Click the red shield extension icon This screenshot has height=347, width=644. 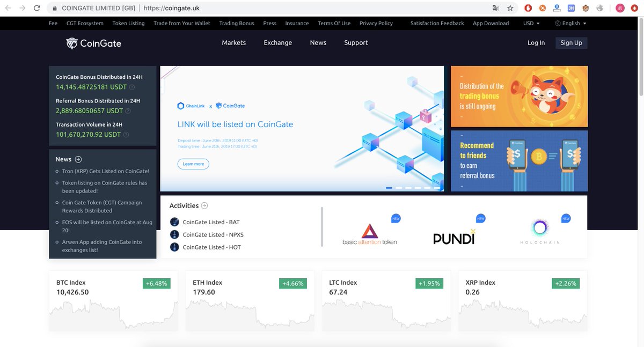pyautogui.click(x=528, y=8)
